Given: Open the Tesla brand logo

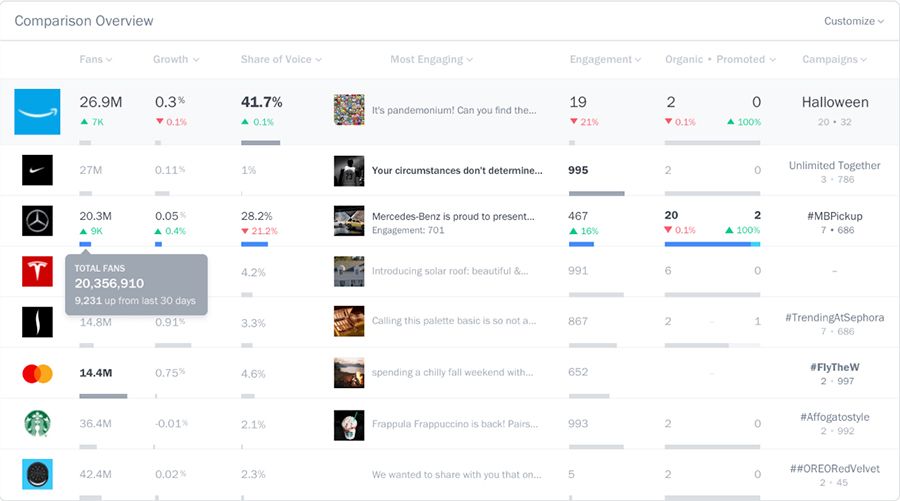Looking at the screenshot, I should (37, 271).
